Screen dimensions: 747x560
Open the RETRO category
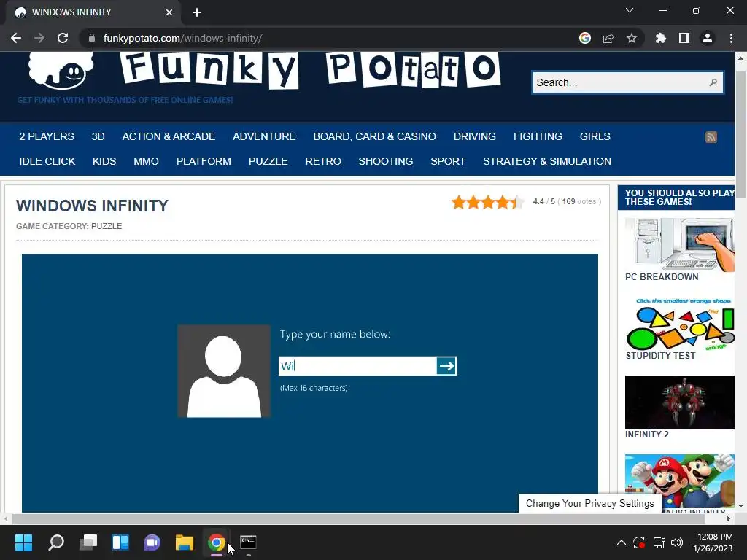[x=323, y=161]
